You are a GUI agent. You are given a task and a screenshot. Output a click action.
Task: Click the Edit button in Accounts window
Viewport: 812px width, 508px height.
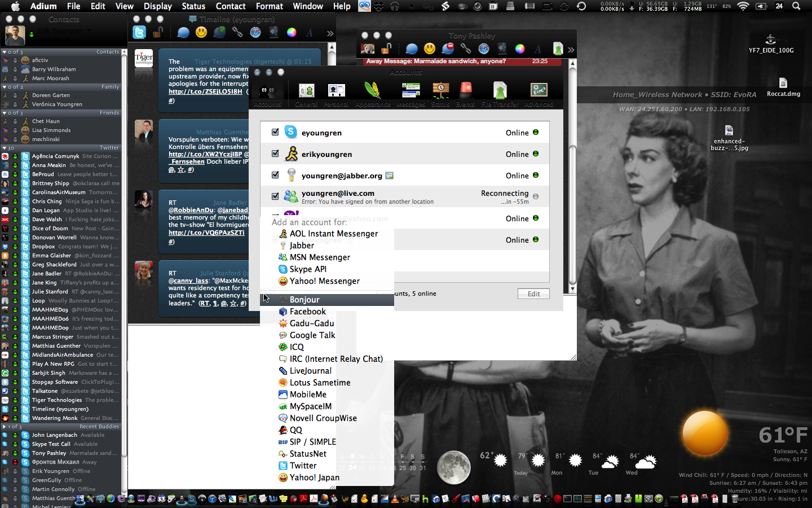(x=533, y=294)
